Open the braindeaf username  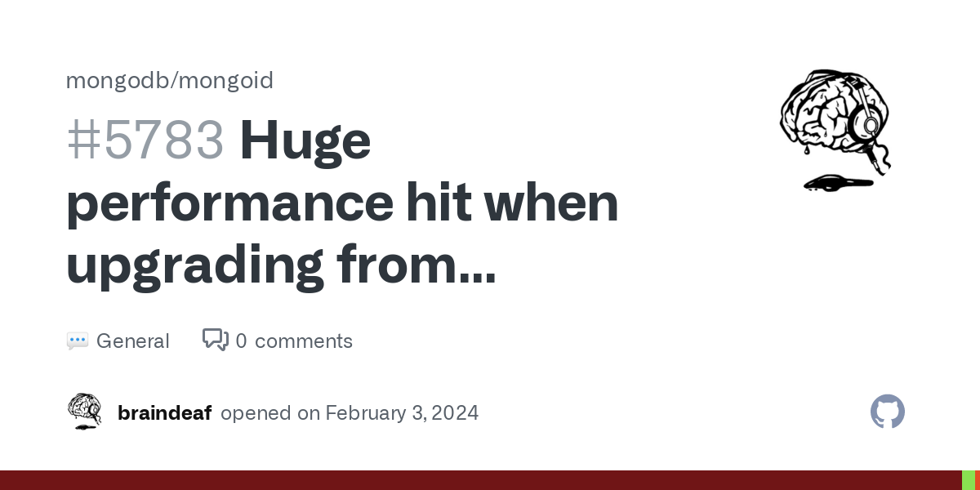click(164, 413)
